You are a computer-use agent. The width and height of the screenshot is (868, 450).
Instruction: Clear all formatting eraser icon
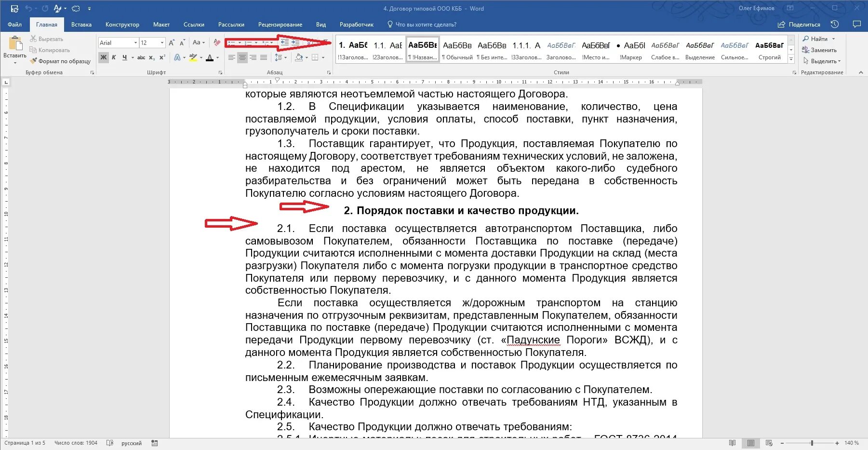pyautogui.click(x=217, y=43)
